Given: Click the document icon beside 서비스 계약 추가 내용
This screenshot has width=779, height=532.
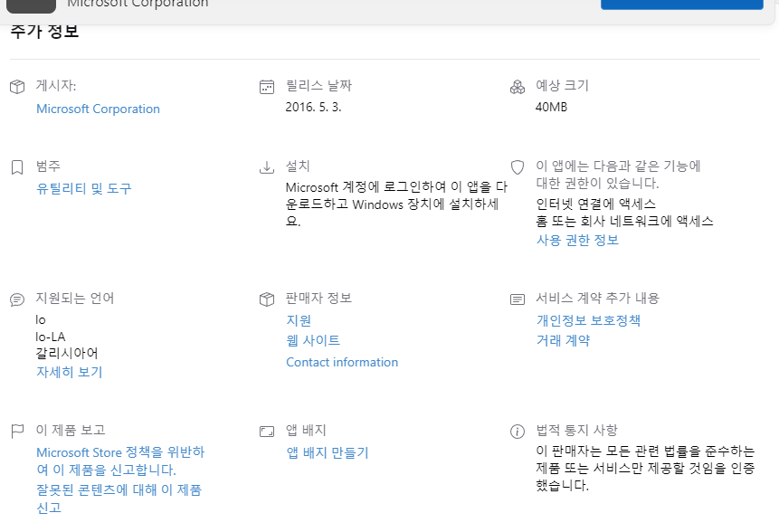Looking at the screenshot, I should point(517,299).
